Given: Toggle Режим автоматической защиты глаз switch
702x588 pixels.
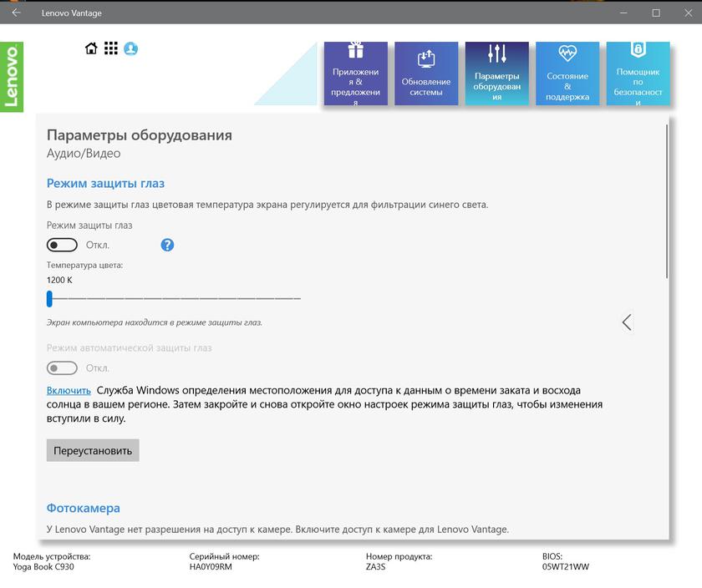Looking at the screenshot, I should point(62,367).
